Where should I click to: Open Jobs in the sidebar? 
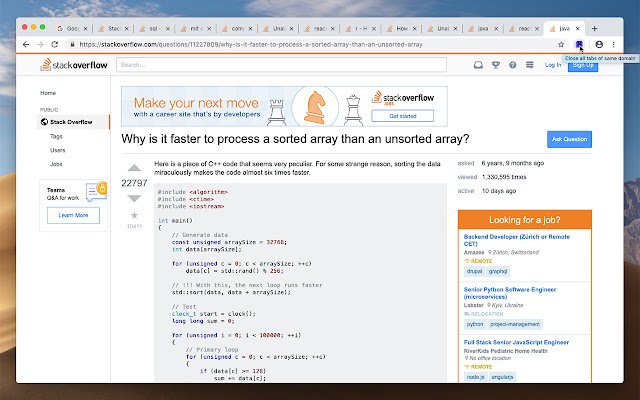[x=56, y=164]
